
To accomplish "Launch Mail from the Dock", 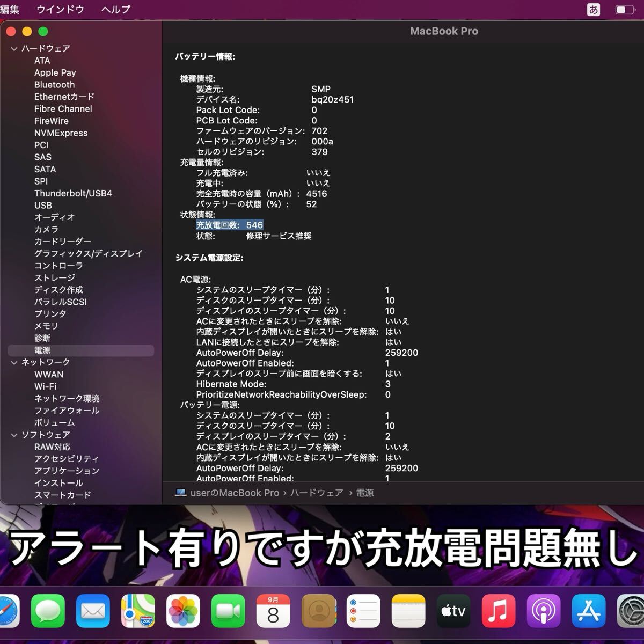I will click(x=93, y=611).
